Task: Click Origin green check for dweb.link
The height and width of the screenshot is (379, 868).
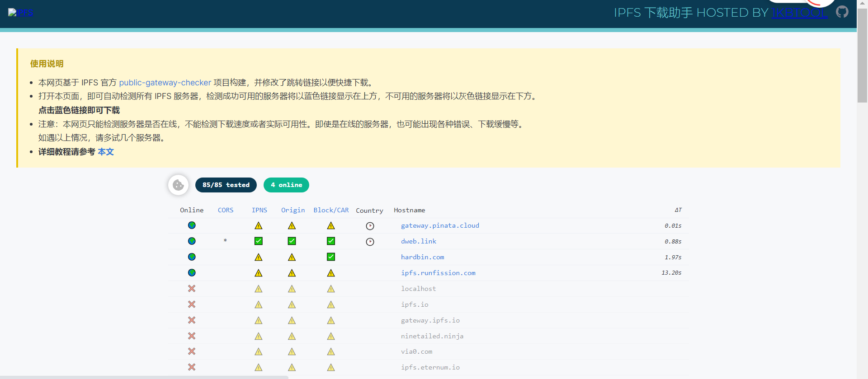Action: click(292, 241)
